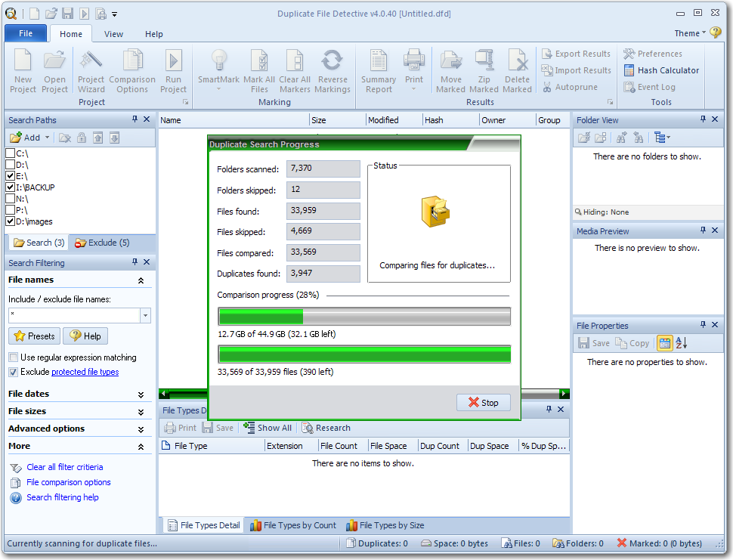This screenshot has height=560, width=733.
Task: Check the P:\ search path checkbox
Action: point(10,210)
